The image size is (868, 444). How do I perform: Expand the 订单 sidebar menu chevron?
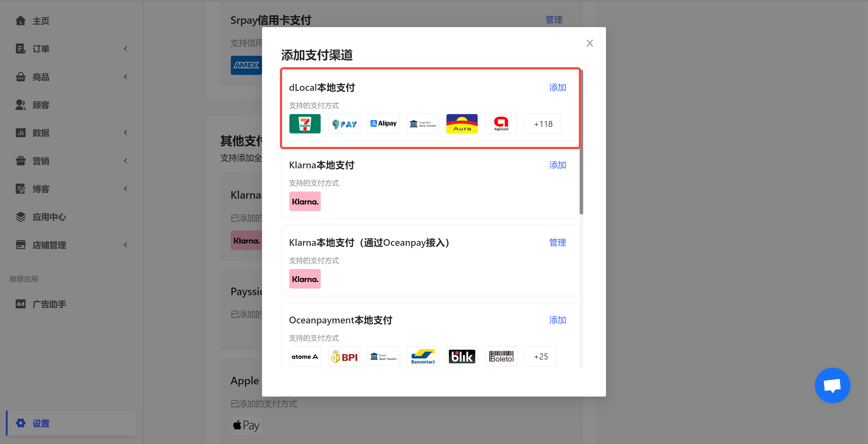[125, 49]
